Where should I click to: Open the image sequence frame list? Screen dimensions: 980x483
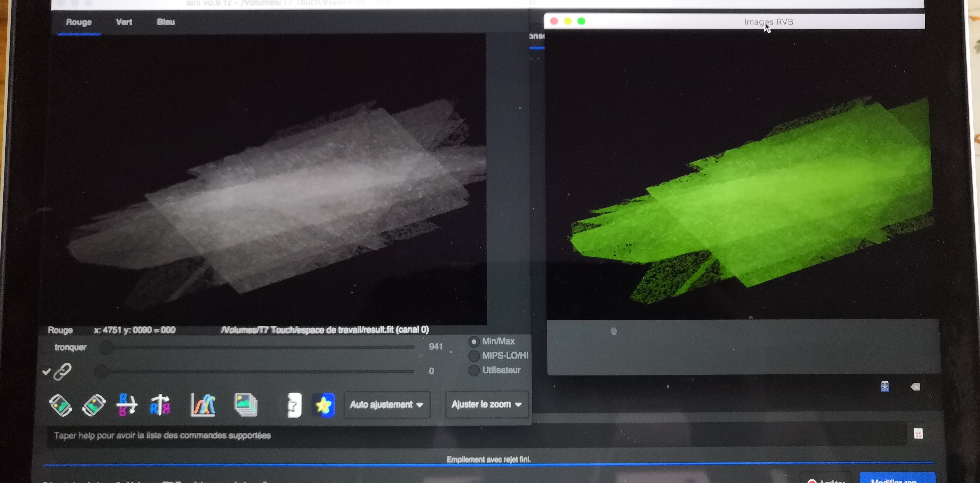point(246,405)
